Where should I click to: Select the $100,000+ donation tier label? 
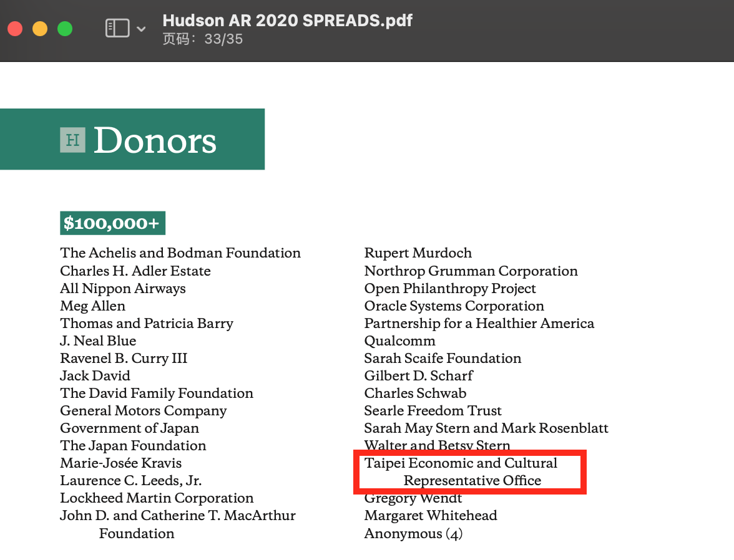[112, 223]
